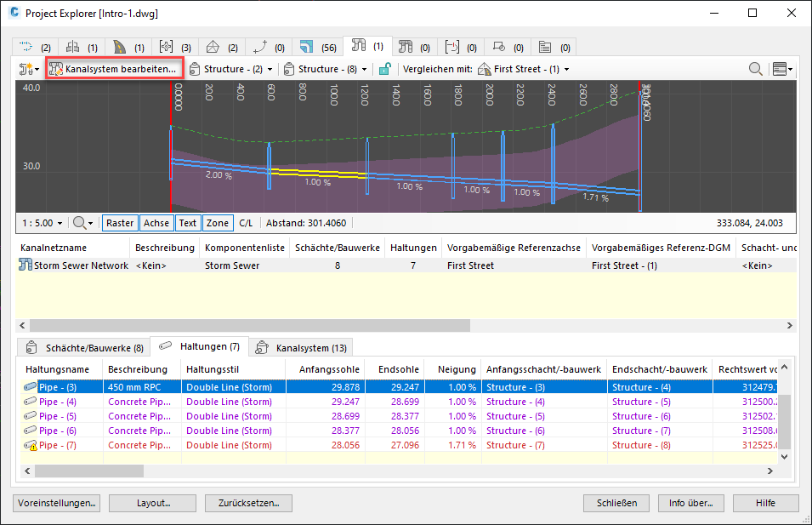This screenshot has height=525, width=812.
Task: Click the zoom magnifier in the profile status bar
Action: click(x=81, y=222)
